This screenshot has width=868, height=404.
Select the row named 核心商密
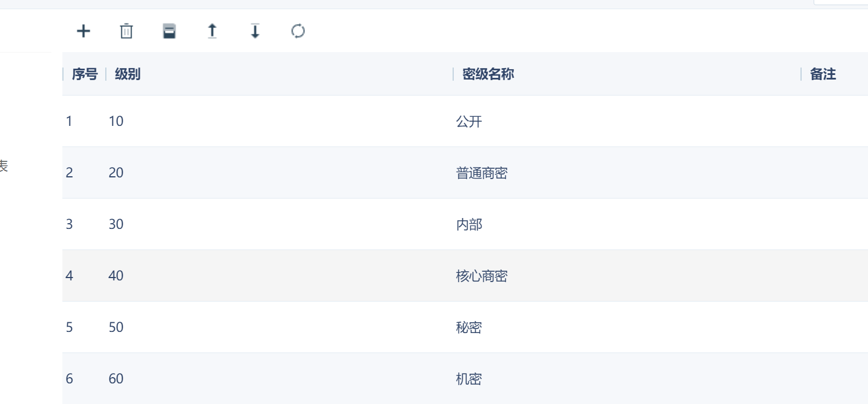(x=465, y=276)
